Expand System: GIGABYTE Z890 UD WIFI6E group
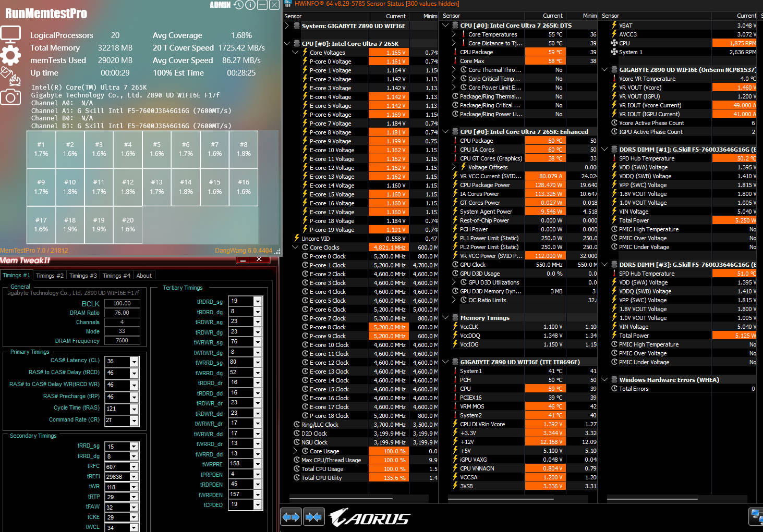Image resolution: width=763 pixels, height=532 pixels. [287, 26]
